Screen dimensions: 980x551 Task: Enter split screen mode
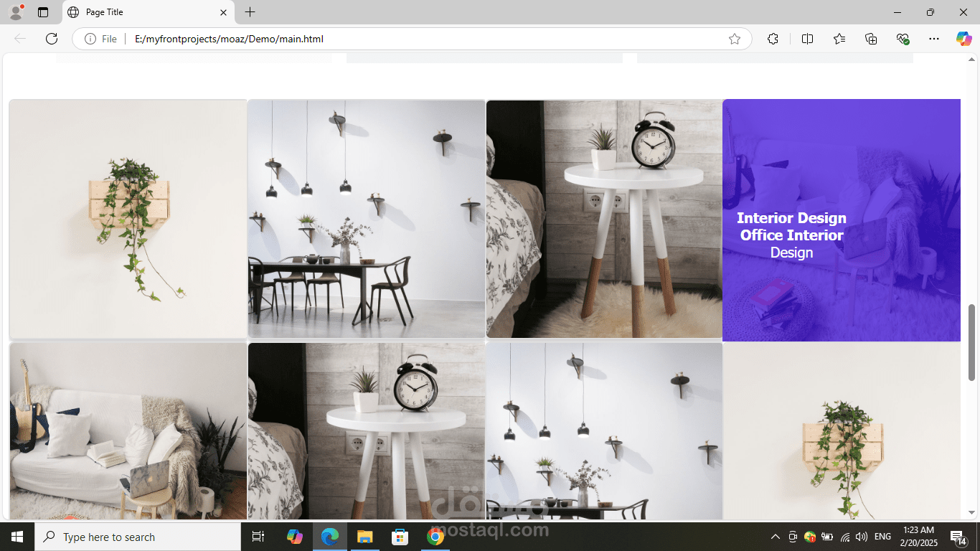pos(807,39)
